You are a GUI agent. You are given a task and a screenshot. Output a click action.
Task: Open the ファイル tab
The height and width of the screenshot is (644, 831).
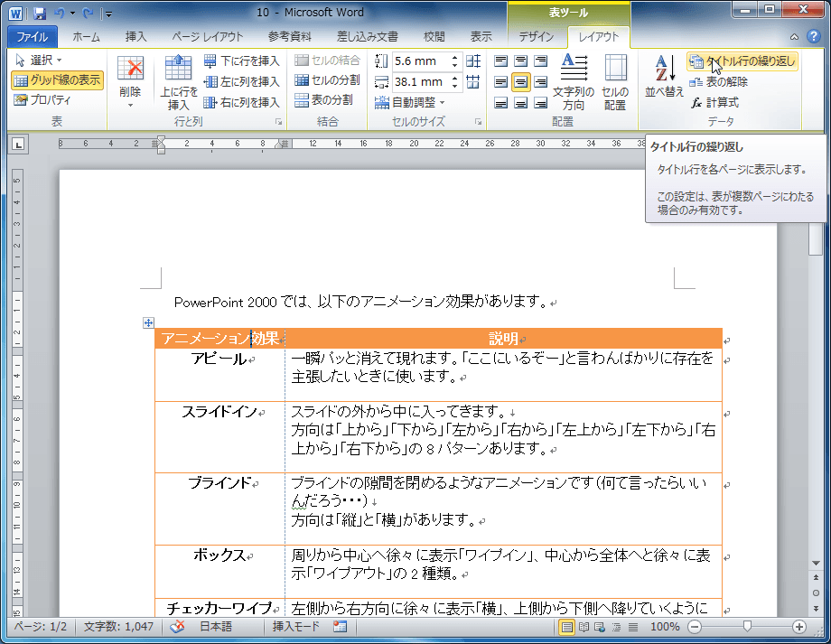[33, 36]
